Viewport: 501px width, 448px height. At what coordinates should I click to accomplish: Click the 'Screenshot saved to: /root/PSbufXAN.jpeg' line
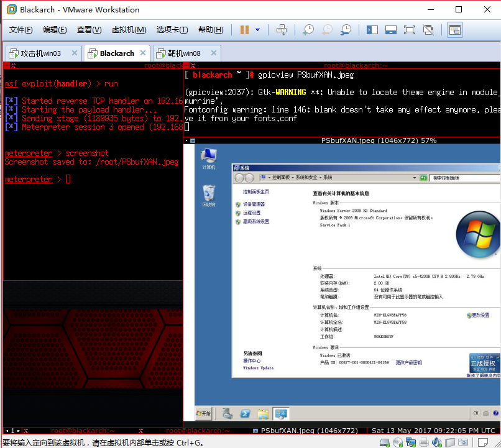click(92, 162)
